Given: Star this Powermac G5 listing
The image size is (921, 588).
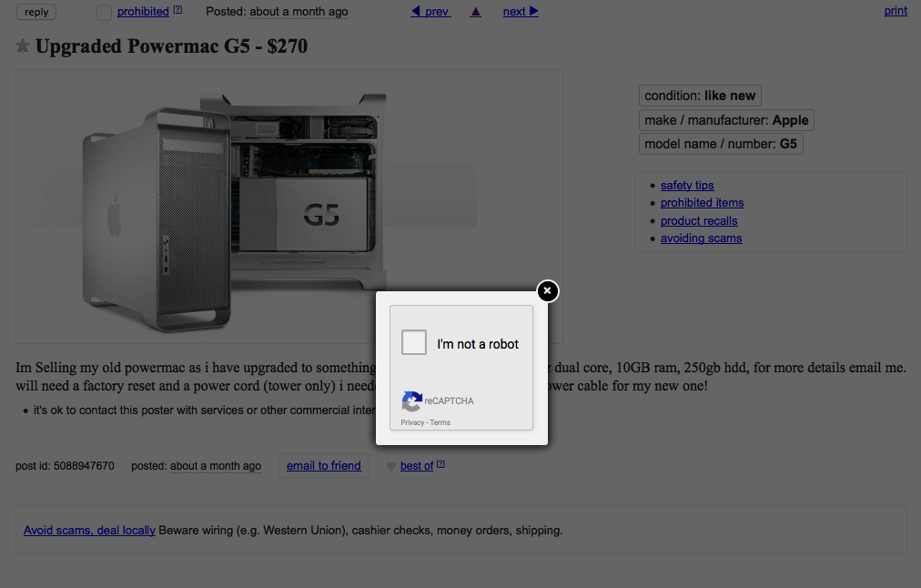Looking at the screenshot, I should click(23, 46).
